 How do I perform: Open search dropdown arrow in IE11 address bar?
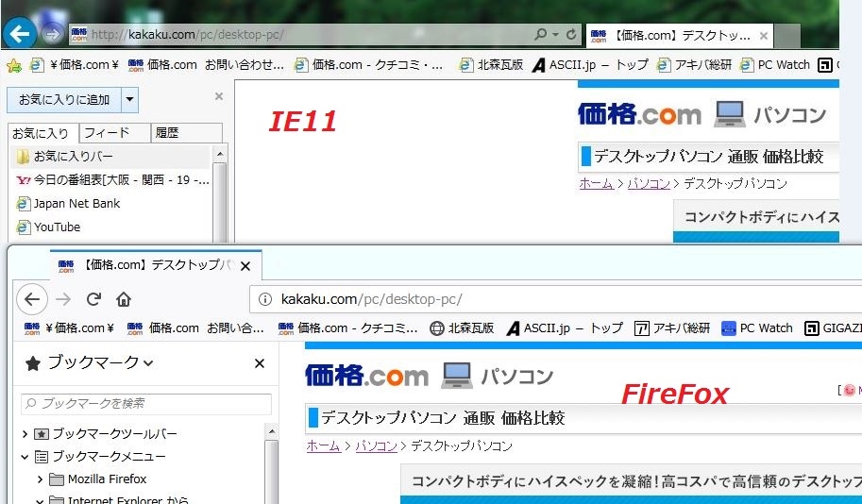[556, 35]
